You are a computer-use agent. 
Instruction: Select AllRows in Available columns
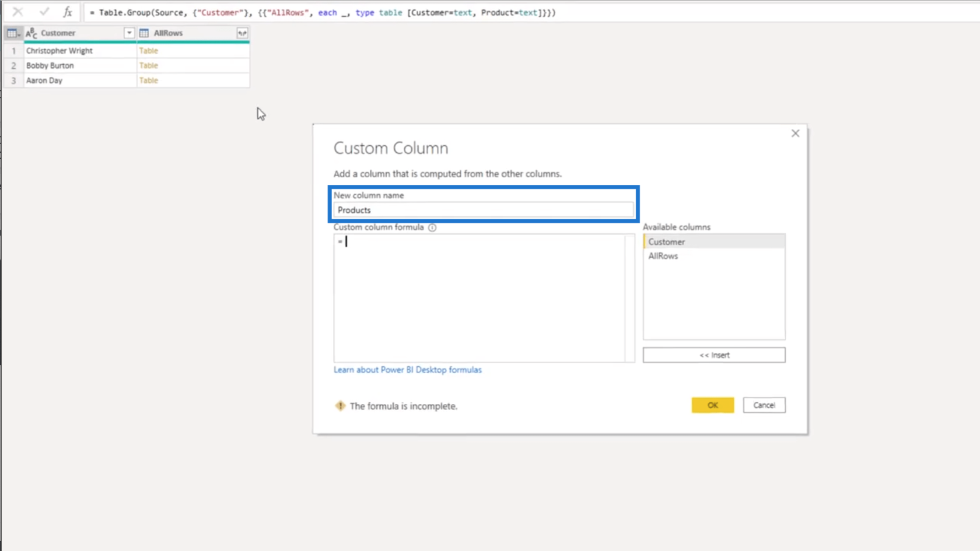tap(714, 256)
